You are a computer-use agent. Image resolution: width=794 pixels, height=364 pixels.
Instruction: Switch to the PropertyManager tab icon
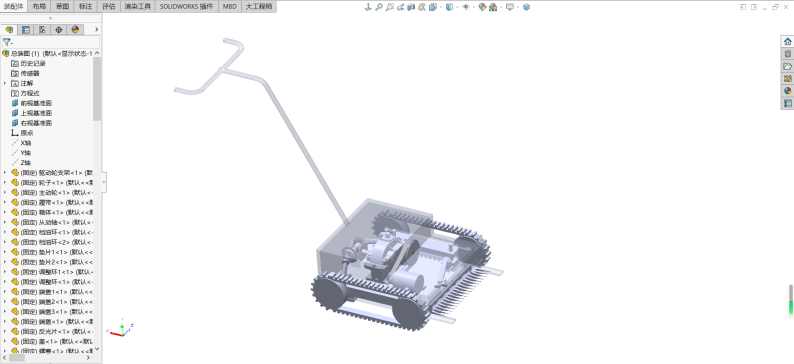(26, 30)
